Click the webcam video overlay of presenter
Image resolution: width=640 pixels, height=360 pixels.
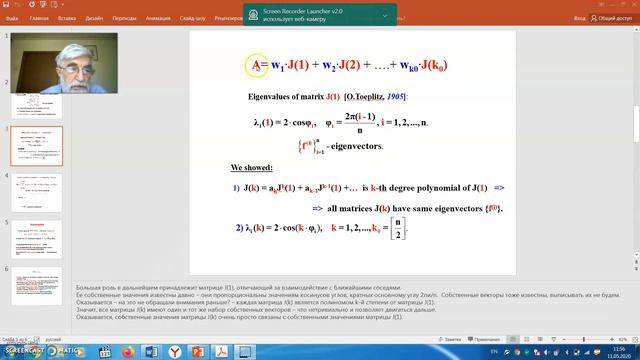coord(64,63)
